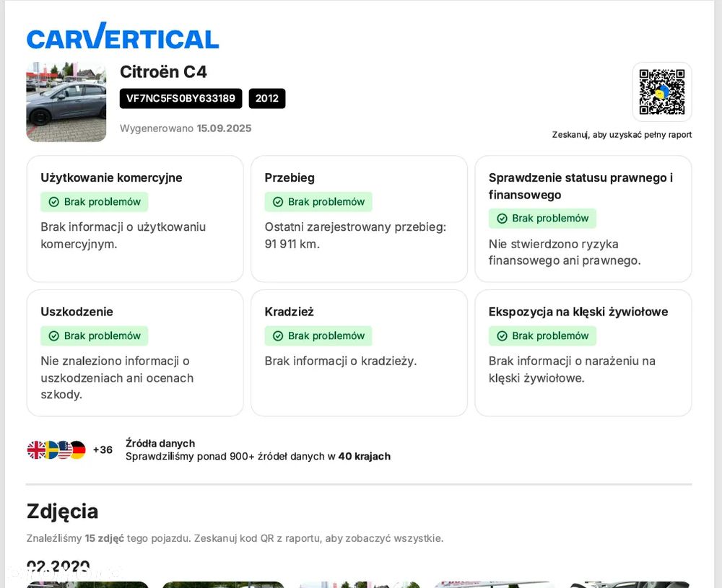Click the Swedish flag icon
Viewport: 722px width, 588px height.
(51, 450)
